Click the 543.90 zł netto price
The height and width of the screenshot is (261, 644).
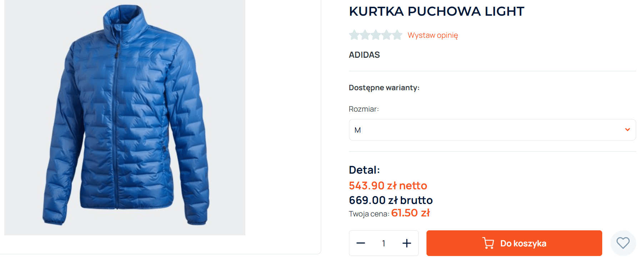tap(388, 185)
